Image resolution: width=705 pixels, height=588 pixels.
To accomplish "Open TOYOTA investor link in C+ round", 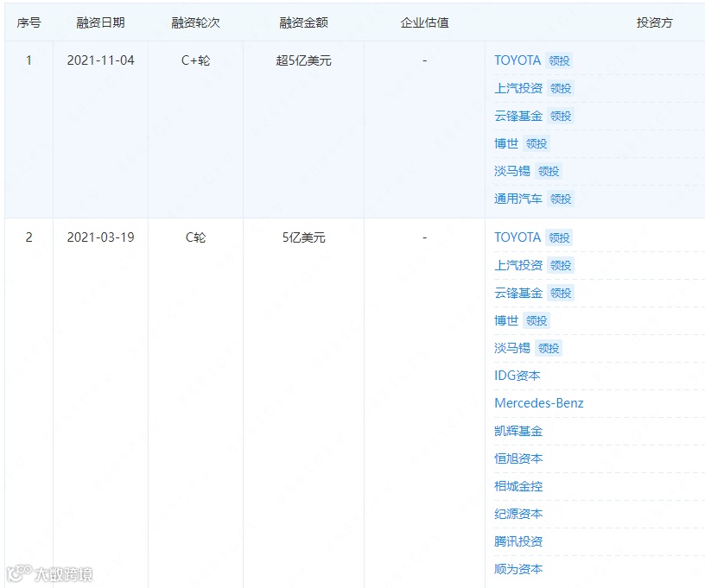I will point(517,60).
